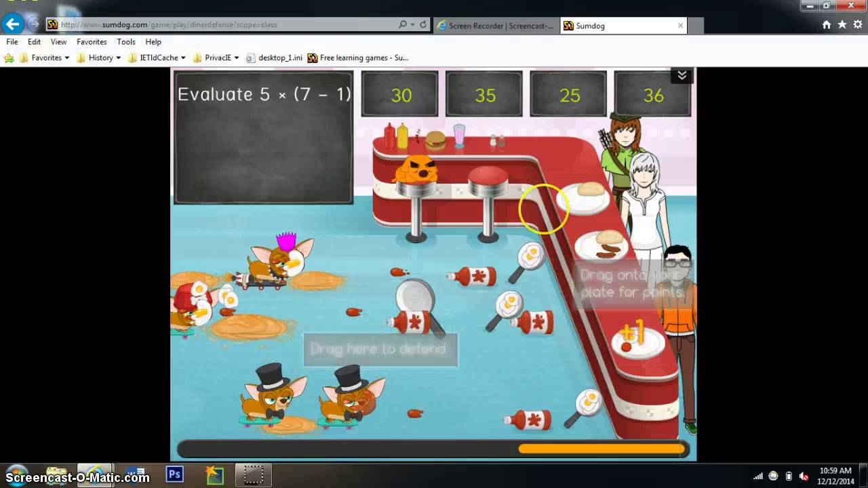Open a new blank tab
This screenshot has width=868, height=488.
pos(696,26)
